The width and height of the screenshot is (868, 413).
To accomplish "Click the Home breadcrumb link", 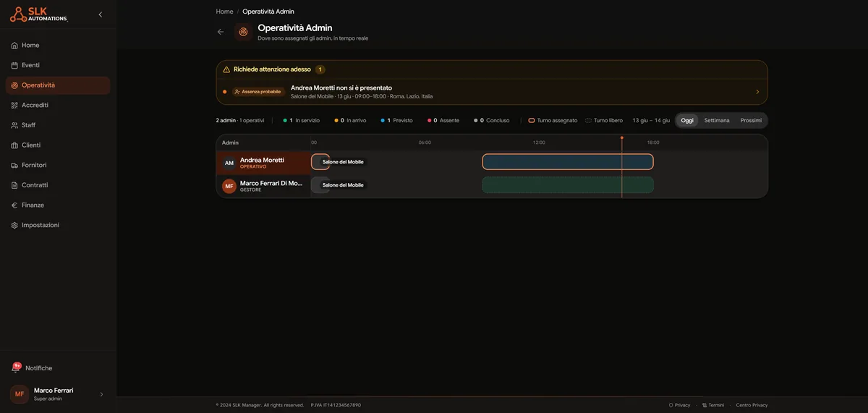I will click(224, 12).
